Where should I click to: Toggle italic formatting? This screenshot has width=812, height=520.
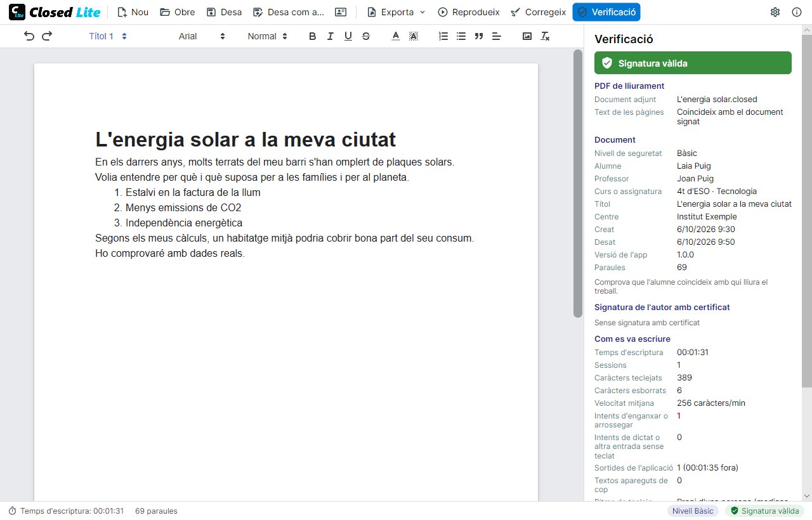click(x=330, y=36)
